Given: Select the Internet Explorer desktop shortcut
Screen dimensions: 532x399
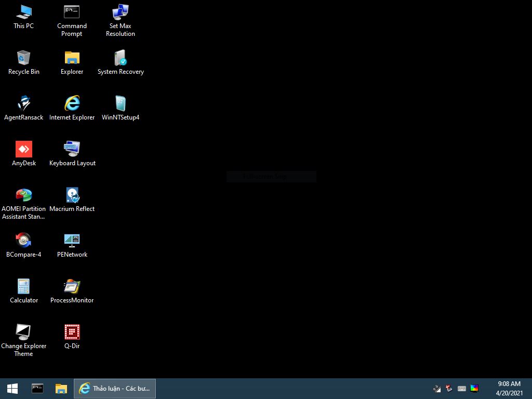Looking at the screenshot, I should pos(72,108).
